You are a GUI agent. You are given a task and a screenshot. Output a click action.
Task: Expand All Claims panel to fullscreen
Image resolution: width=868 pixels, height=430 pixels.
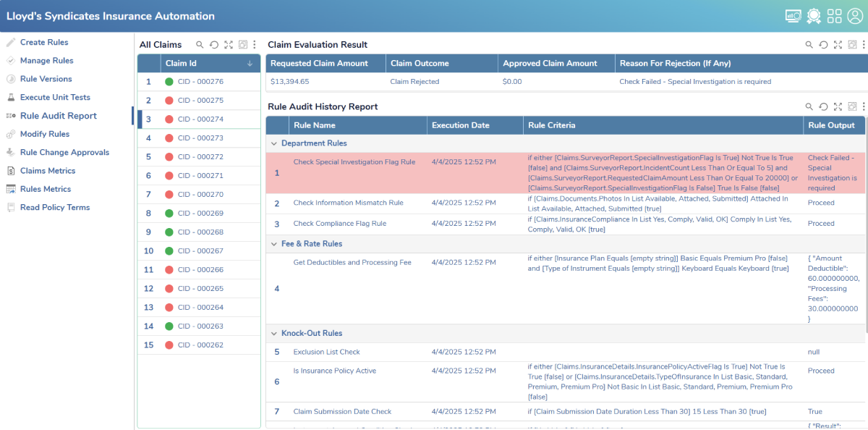(229, 45)
